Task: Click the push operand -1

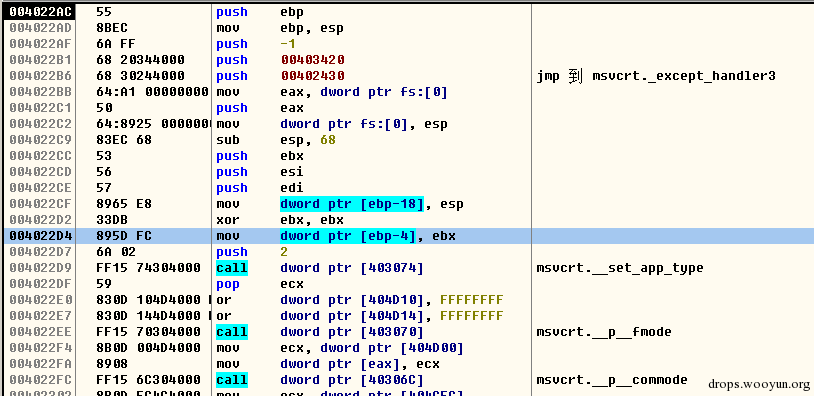Action: [x=288, y=44]
